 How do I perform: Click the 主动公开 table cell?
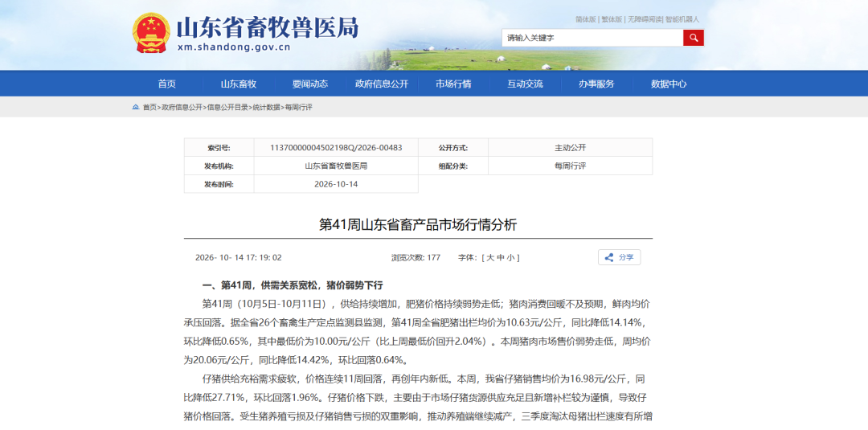(x=570, y=148)
